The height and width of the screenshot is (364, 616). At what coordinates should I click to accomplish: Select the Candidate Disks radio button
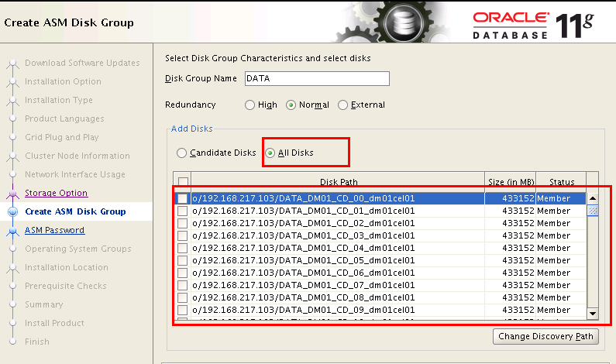[181, 153]
